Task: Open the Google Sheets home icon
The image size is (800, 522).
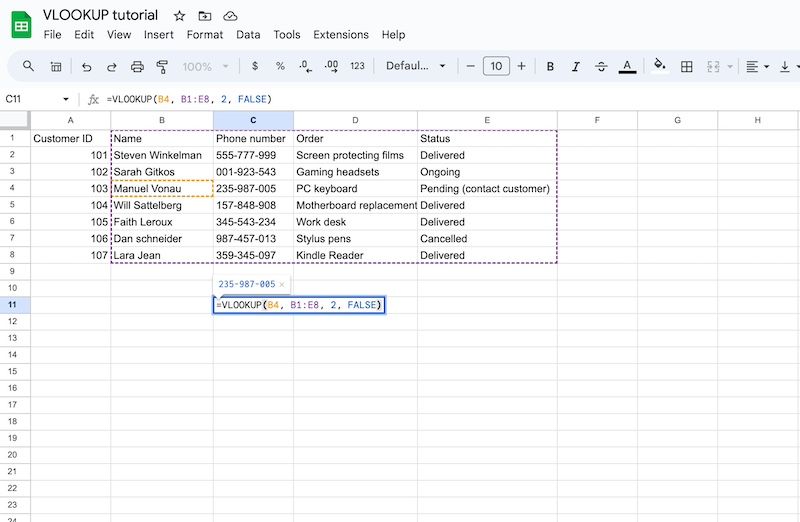Action: (x=21, y=25)
